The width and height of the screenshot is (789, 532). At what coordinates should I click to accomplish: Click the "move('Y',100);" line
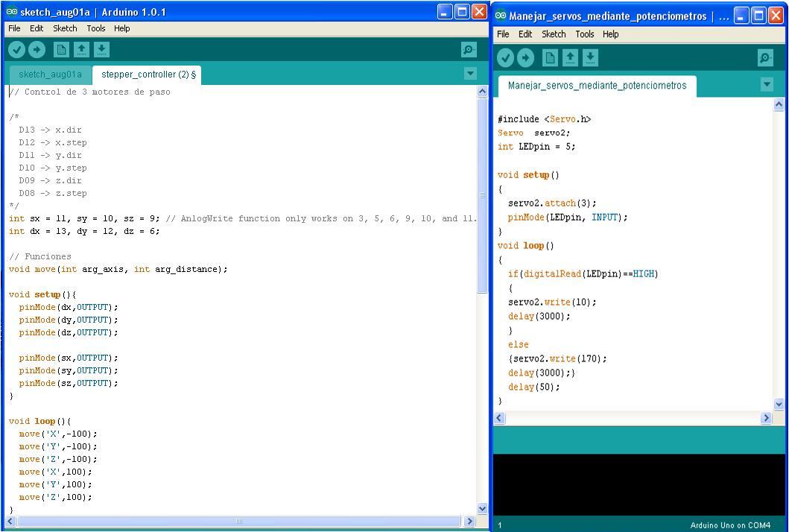coord(55,484)
